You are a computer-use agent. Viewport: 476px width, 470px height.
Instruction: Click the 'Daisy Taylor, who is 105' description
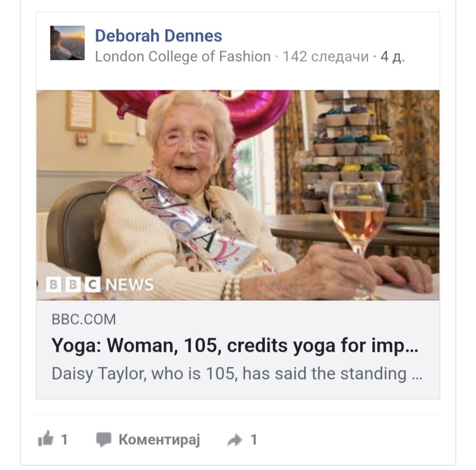click(x=237, y=373)
